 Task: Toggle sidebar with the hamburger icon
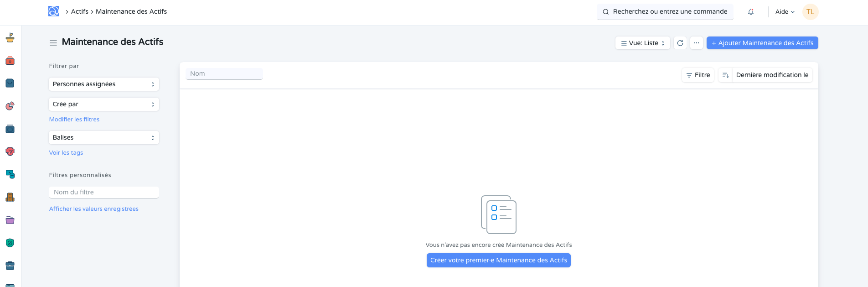53,42
